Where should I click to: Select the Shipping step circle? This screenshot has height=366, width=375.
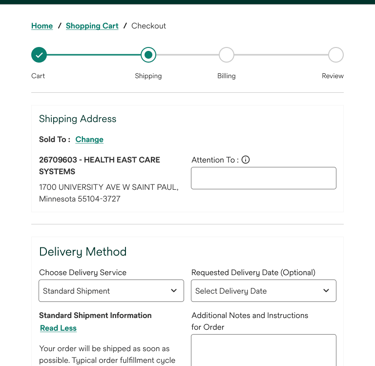148,55
